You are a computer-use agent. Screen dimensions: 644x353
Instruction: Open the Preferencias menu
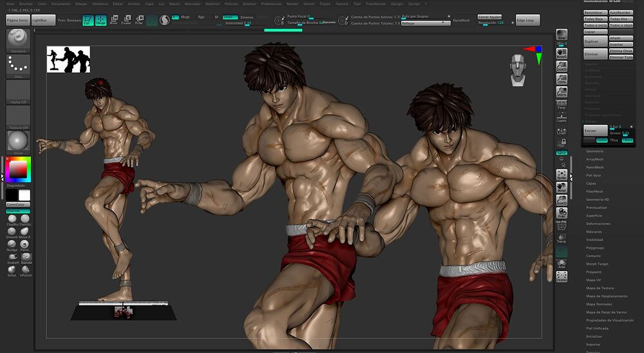coord(271,4)
